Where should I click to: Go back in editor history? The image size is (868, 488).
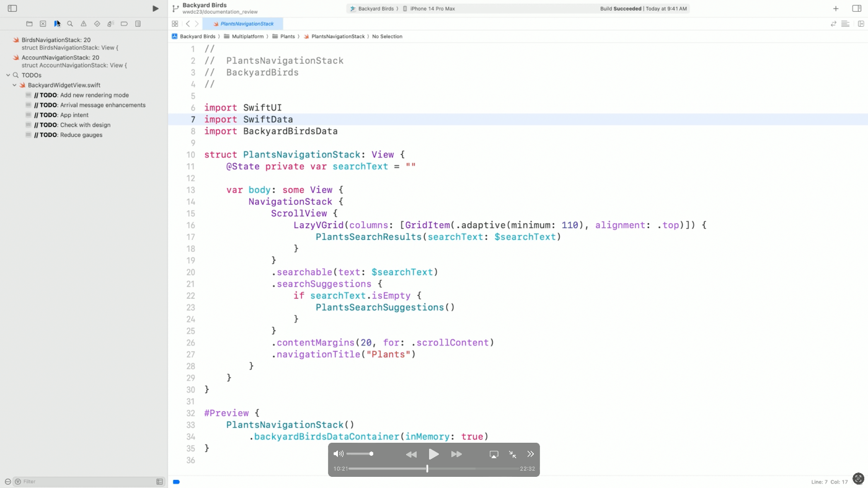188,24
